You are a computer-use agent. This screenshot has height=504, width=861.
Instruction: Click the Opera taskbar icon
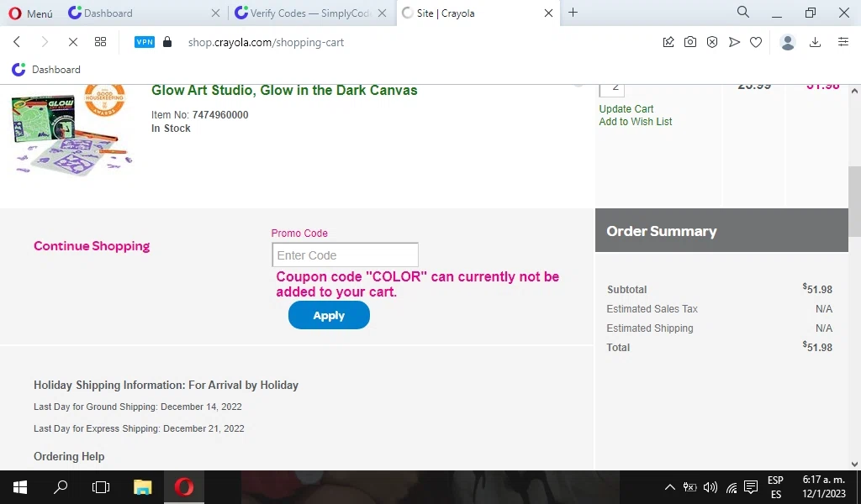184,487
